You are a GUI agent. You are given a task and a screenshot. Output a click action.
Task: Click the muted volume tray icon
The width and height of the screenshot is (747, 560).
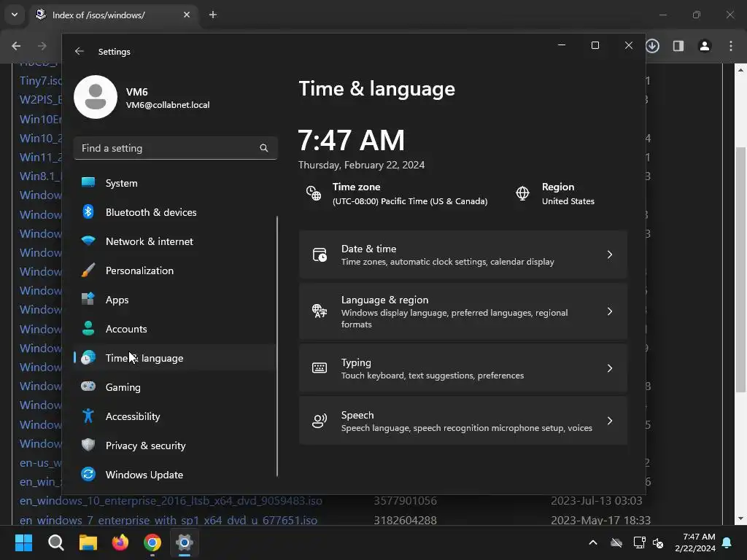658,542
